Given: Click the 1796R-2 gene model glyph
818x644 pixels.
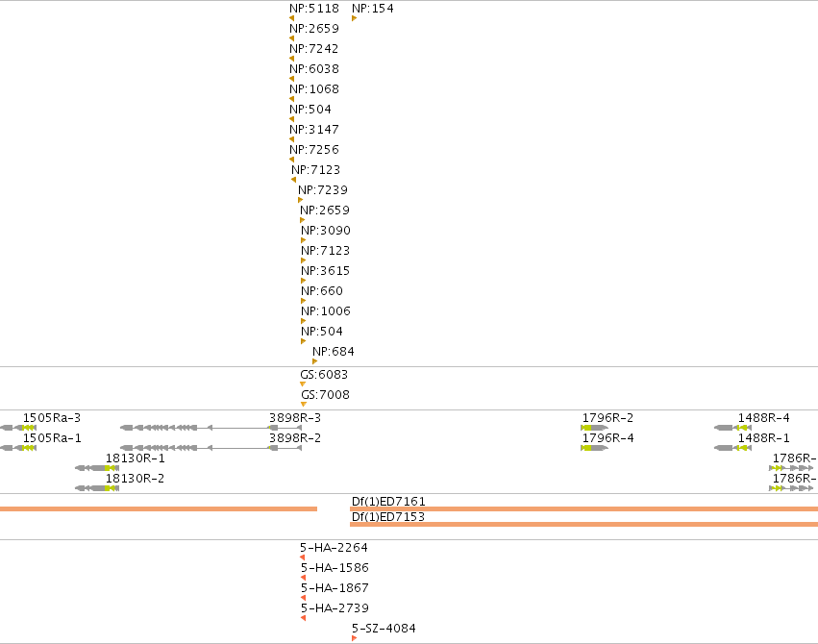Looking at the screenshot, I should click(594, 428).
